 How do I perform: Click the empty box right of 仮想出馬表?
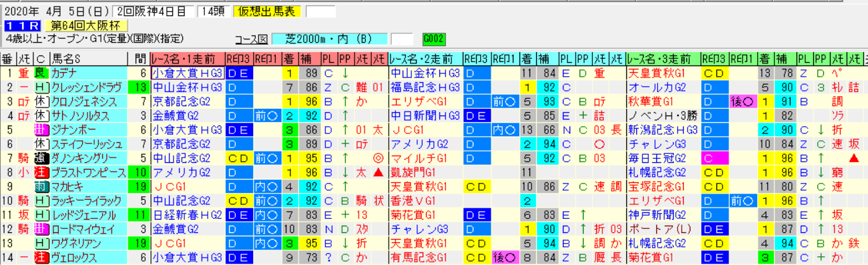(320, 11)
